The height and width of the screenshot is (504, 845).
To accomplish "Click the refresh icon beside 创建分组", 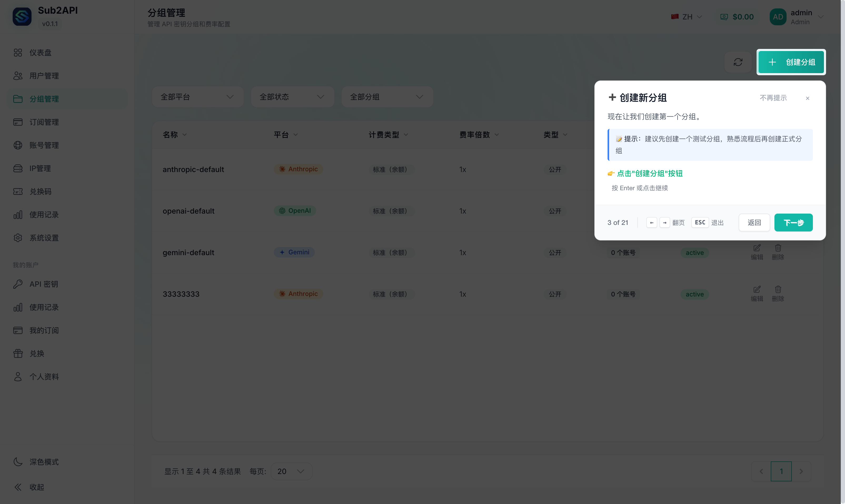I will pyautogui.click(x=738, y=62).
